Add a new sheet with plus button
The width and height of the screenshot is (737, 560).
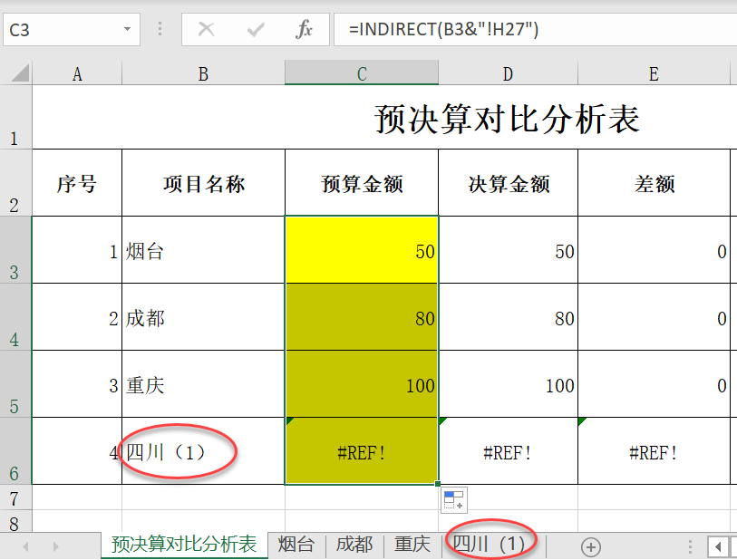coord(591,546)
